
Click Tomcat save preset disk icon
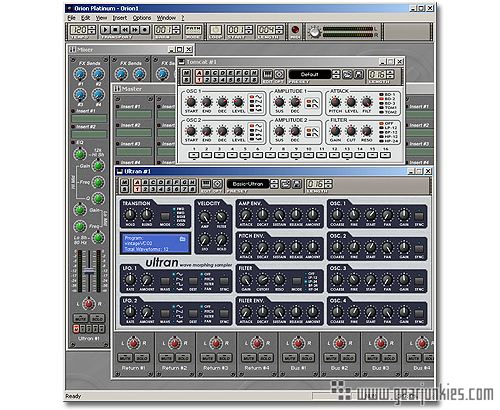click(x=358, y=74)
